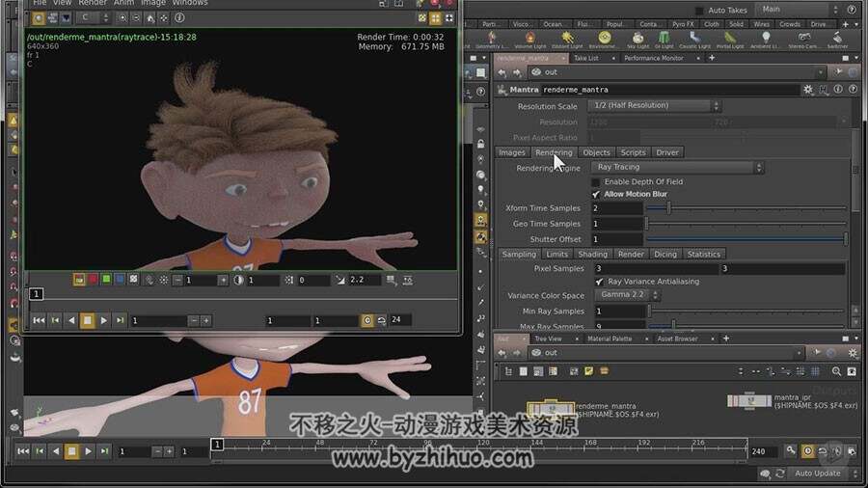Toggle the render window real-time clock button

367,320
